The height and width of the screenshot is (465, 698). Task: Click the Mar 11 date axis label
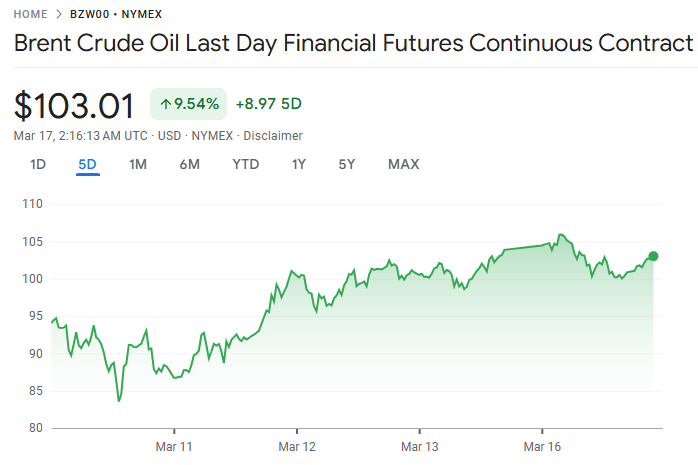coord(173,445)
